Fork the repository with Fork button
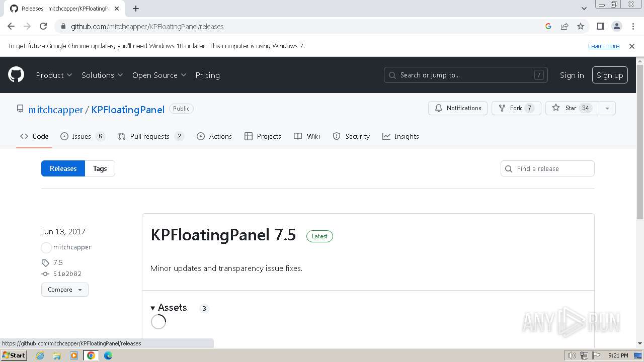This screenshot has width=644, height=362. (516, 108)
